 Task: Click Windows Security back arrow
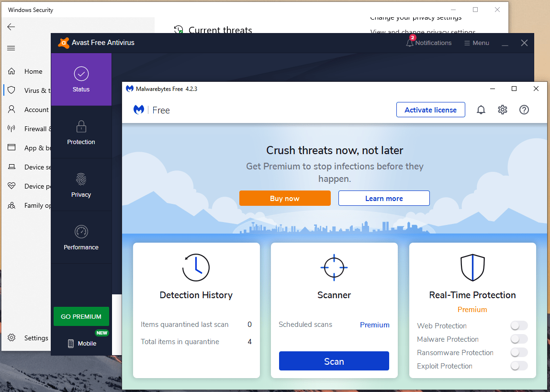point(11,27)
